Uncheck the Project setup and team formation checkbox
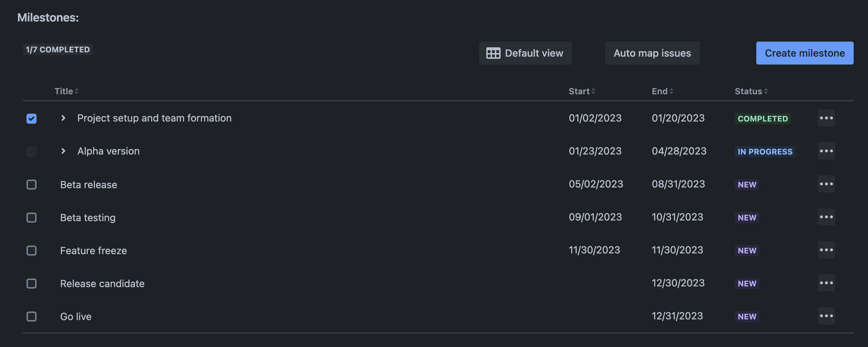868x347 pixels. tap(32, 118)
